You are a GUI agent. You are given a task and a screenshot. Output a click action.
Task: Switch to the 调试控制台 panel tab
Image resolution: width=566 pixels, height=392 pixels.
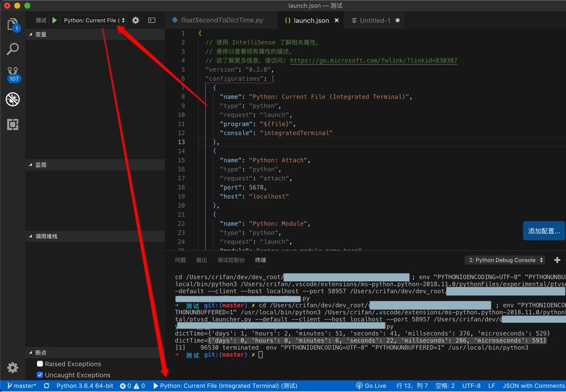[231, 260]
